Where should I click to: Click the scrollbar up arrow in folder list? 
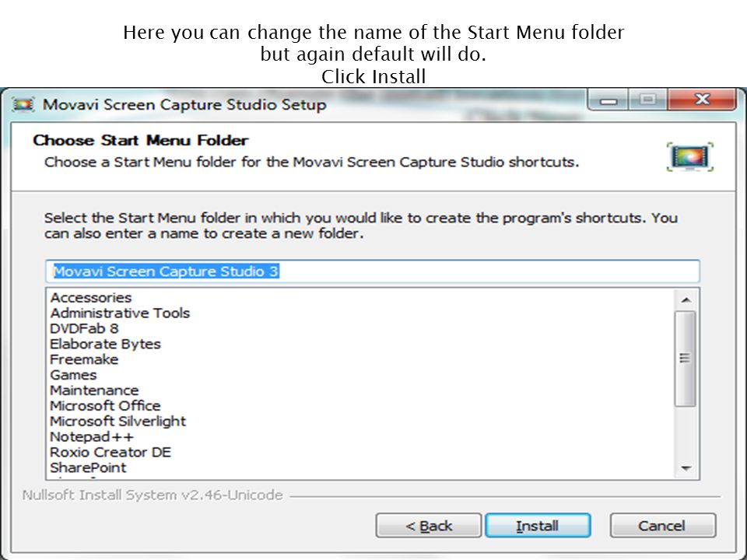pos(686,300)
